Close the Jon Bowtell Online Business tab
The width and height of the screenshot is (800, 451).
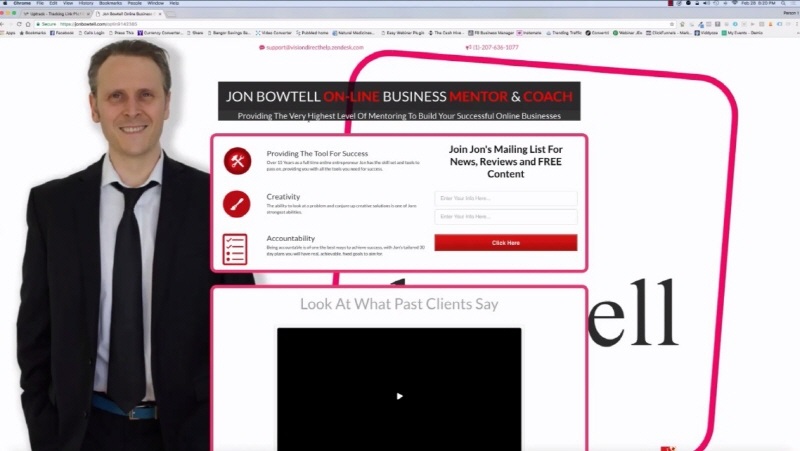point(160,14)
